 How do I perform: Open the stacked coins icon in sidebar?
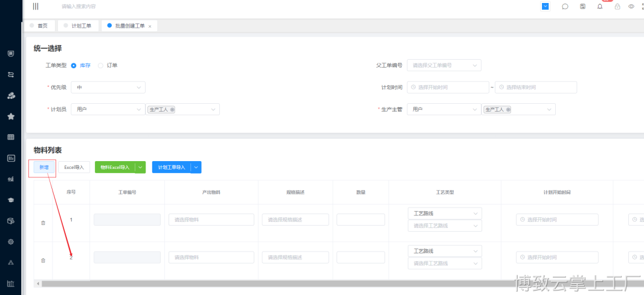pyautogui.click(x=11, y=95)
